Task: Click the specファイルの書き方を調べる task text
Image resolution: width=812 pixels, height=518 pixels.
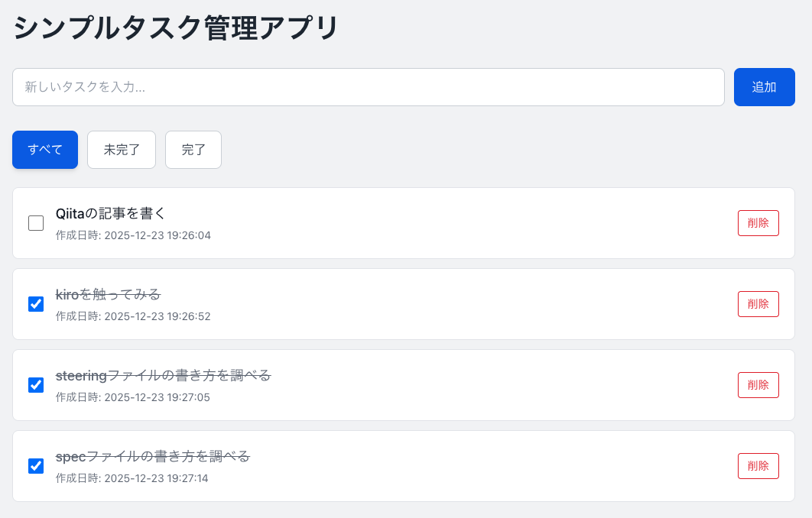Action: pos(153,456)
